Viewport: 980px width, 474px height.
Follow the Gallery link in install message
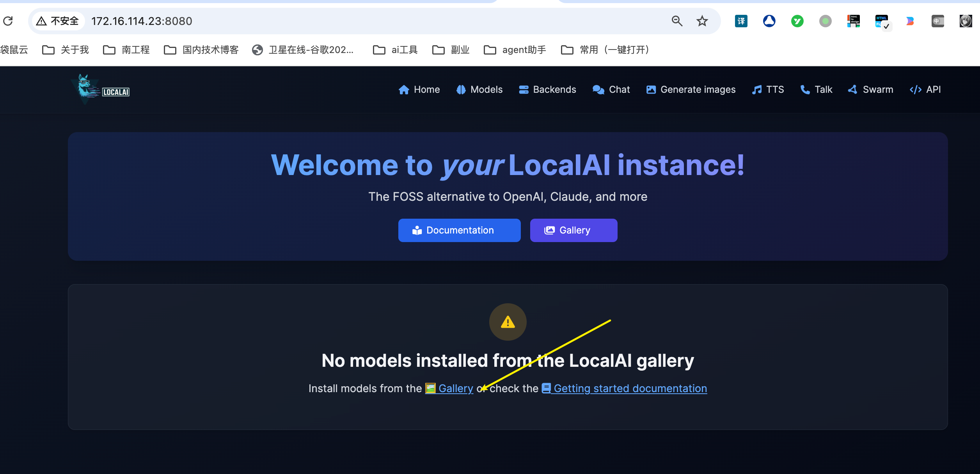[x=449, y=388]
